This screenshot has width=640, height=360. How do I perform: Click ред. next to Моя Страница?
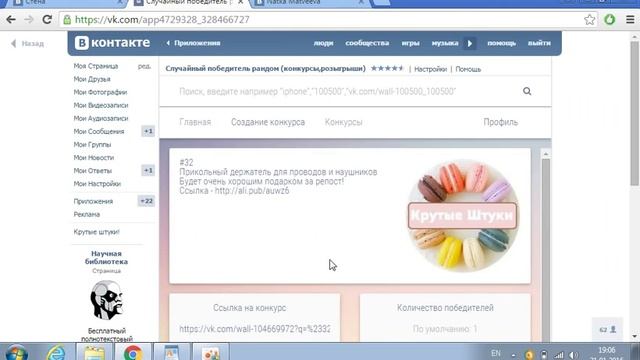(144, 66)
